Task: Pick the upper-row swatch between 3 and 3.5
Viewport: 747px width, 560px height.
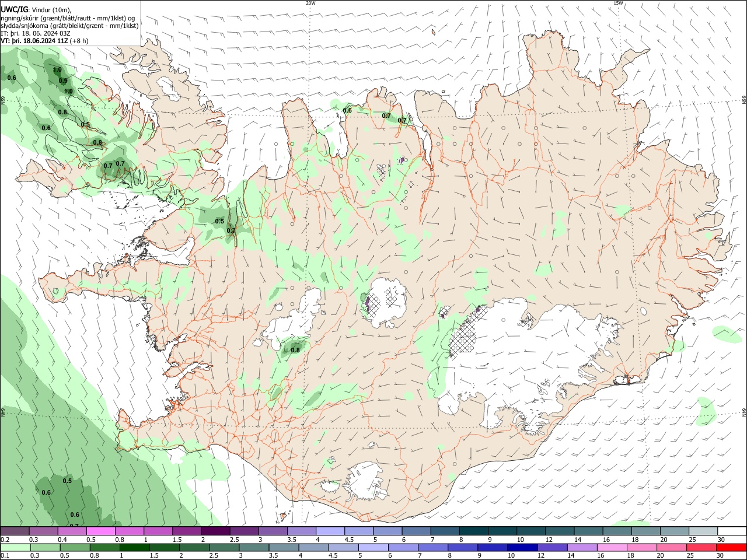Action: (273, 531)
